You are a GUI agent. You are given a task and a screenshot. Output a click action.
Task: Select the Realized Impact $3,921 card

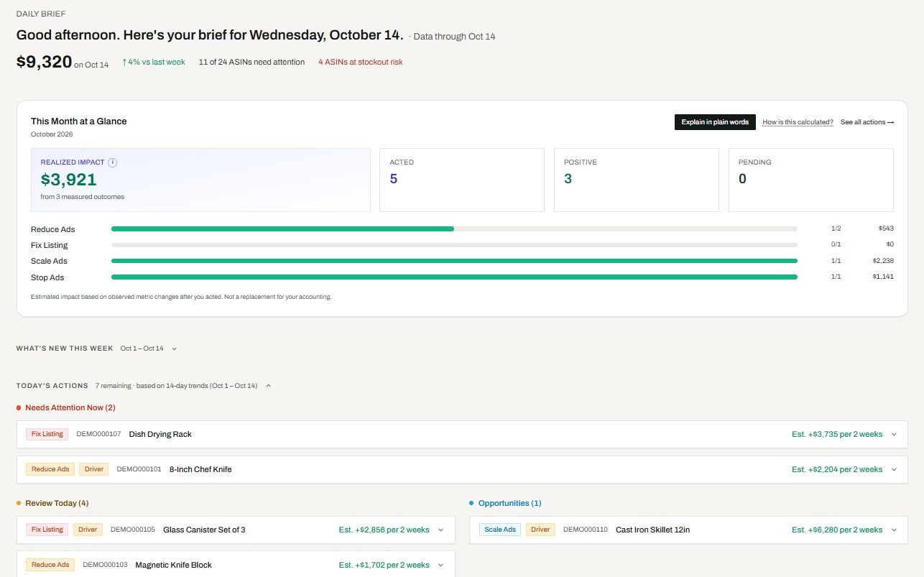(200, 180)
